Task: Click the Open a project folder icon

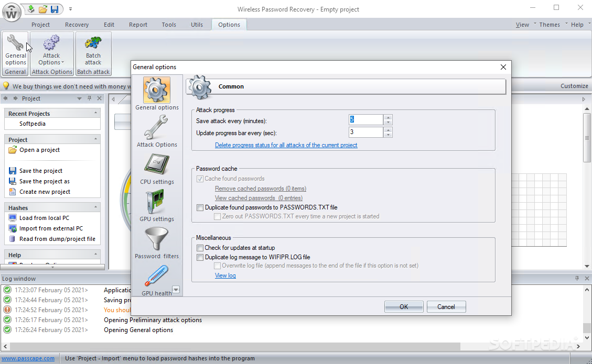Action: pyautogui.click(x=13, y=150)
